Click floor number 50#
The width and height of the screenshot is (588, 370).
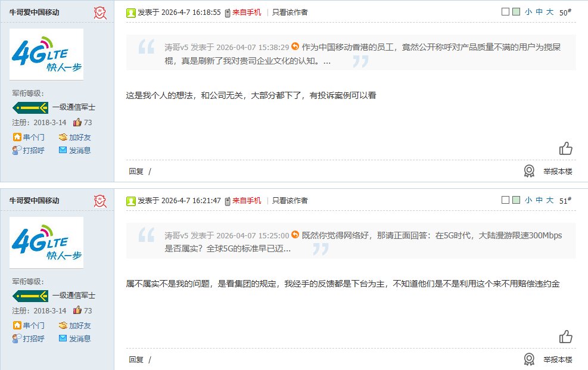pyautogui.click(x=565, y=13)
